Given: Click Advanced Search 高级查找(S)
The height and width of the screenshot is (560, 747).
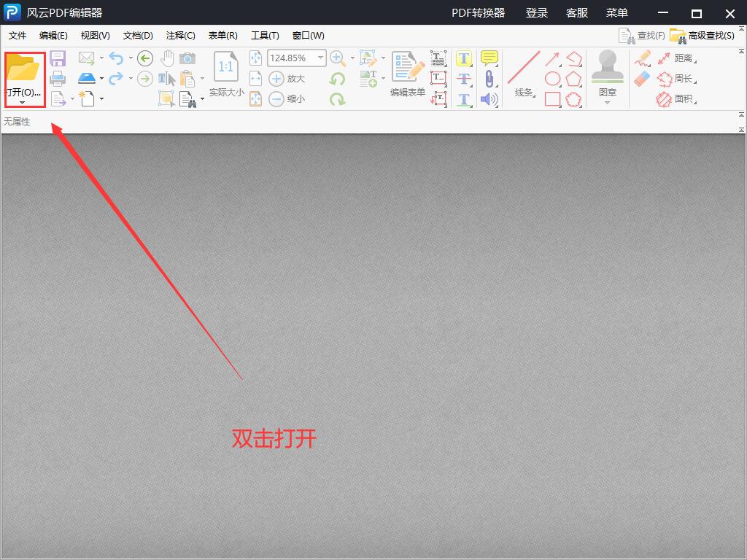Looking at the screenshot, I should click(x=703, y=36).
